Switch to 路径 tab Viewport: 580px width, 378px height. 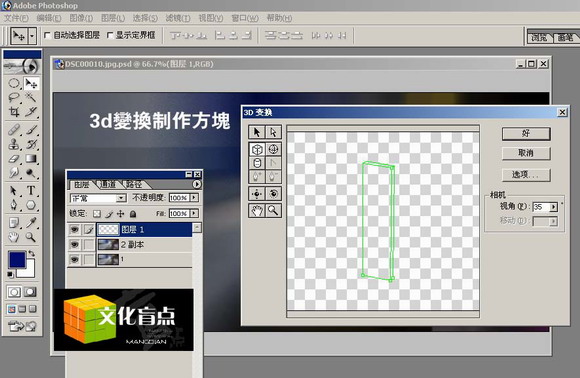134,184
